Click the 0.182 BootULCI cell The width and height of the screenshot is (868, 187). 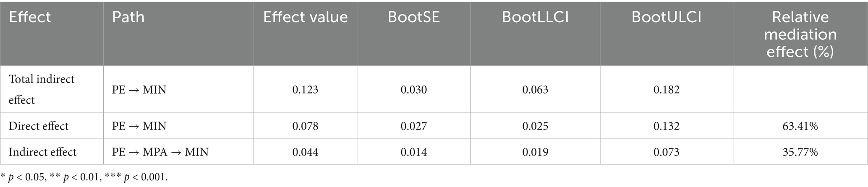pos(666,89)
